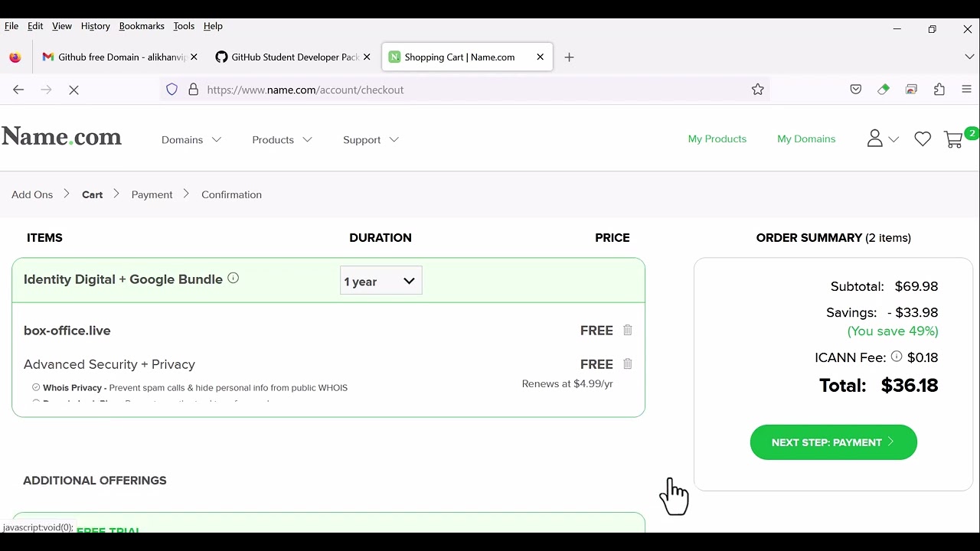This screenshot has width=980, height=551.
Task: Click the toolbar icon before the extensions puzzle
Action: tap(911, 90)
